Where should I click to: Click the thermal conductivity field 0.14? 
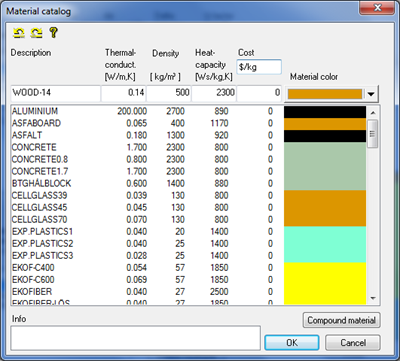(123, 93)
